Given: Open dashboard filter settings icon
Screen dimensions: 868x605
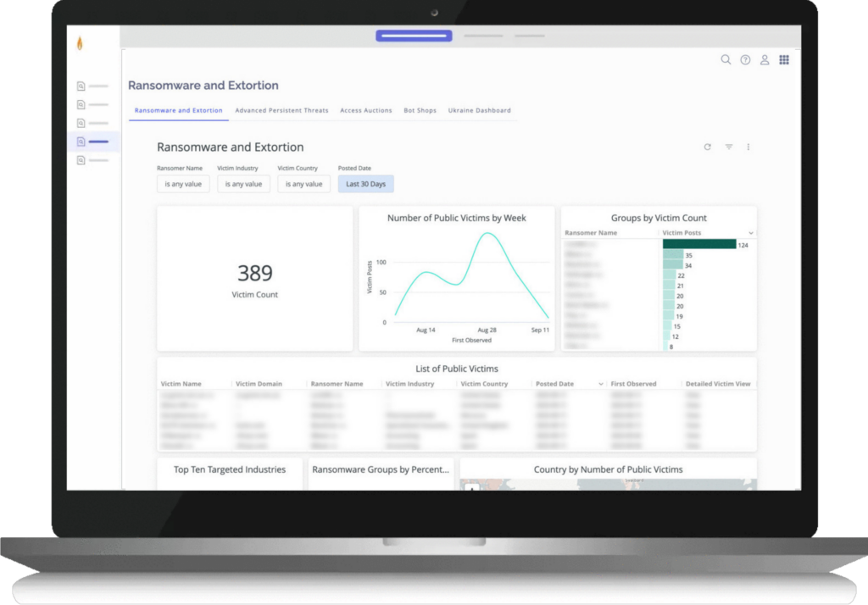Looking at the screenshot, I should click(x=728, y=147).
